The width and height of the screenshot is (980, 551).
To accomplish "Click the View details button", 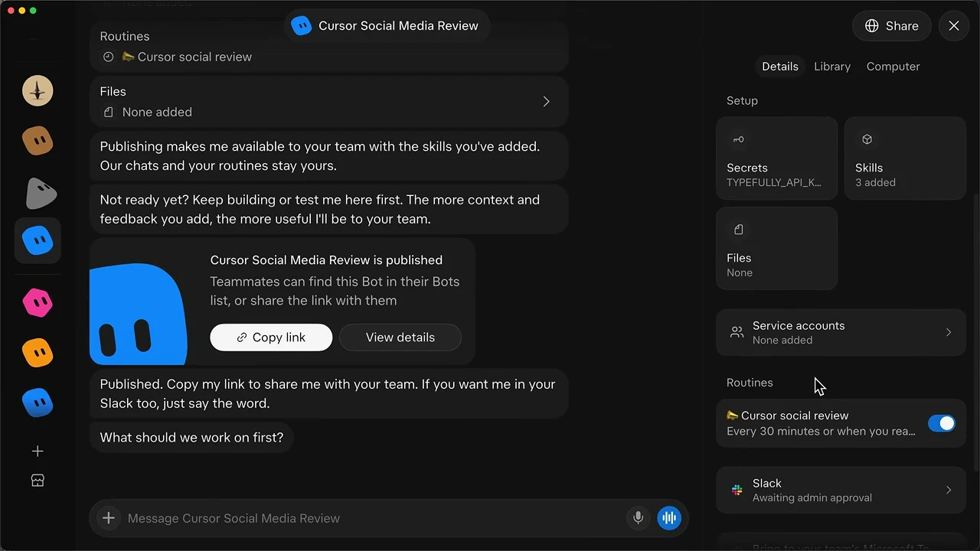I will click(x=400, y=337).
